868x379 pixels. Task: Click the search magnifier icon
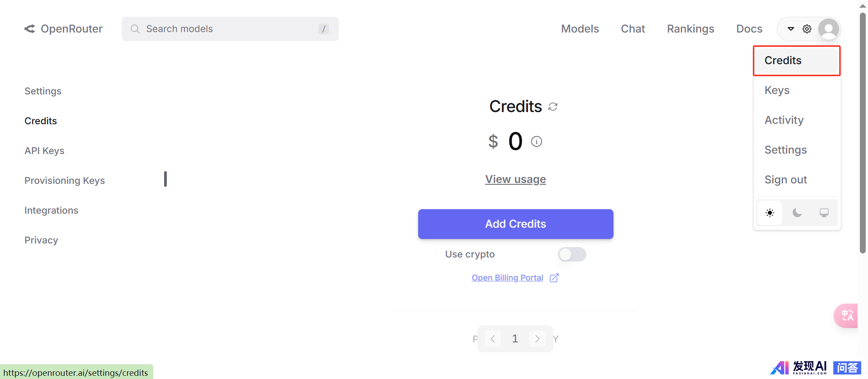pos(135,29)
